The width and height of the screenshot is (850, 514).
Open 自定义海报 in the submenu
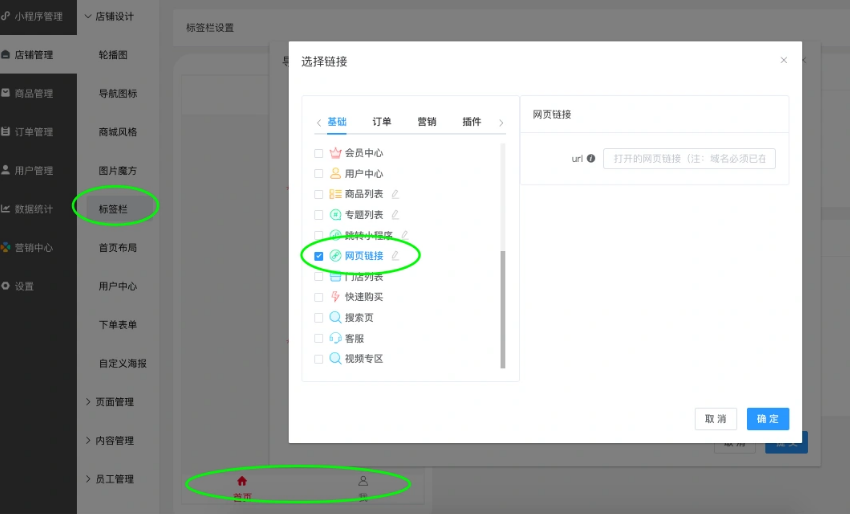[123, 363]
